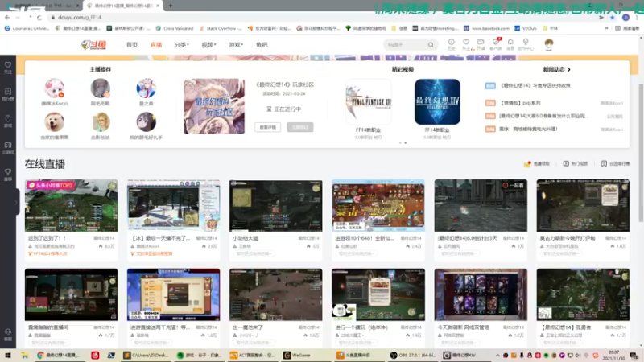Image resolution: width=644 pixels, height=362 pixels.
Task: Show more bookmarks with the overflow chevron
Action: tap(607, 28)
